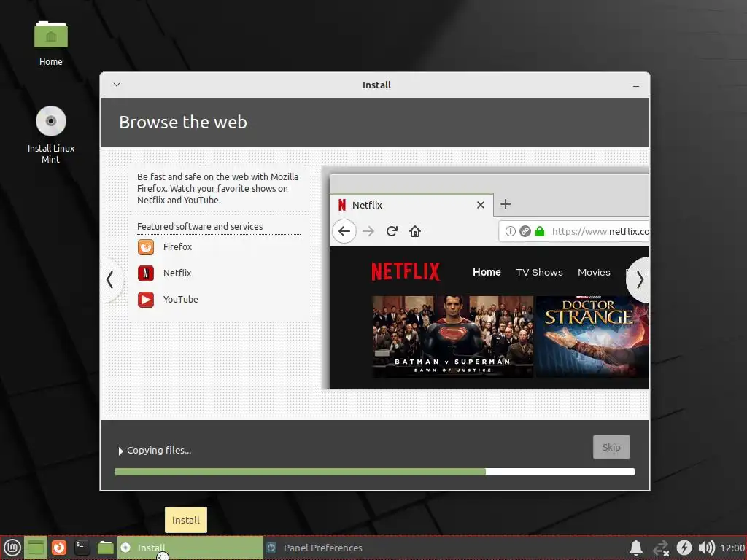Go to the next slideshow slide
The image size is (747, 560).
639,279
